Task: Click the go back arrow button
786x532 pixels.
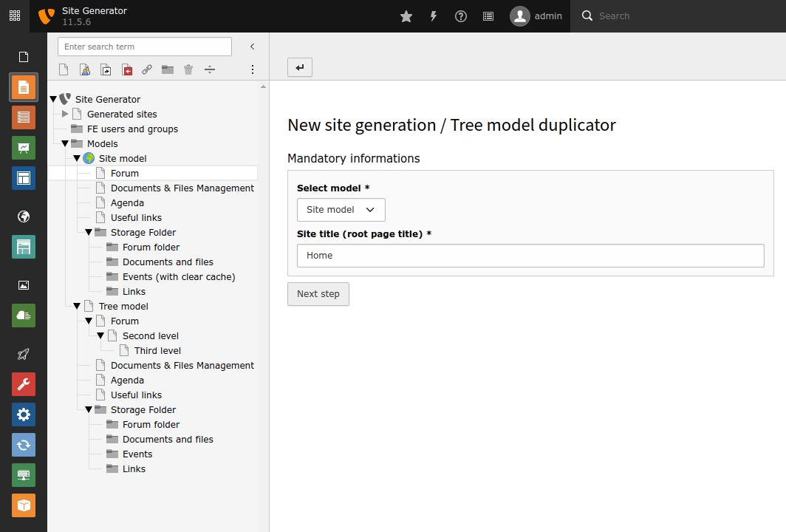Action: (x=300, y=67)
